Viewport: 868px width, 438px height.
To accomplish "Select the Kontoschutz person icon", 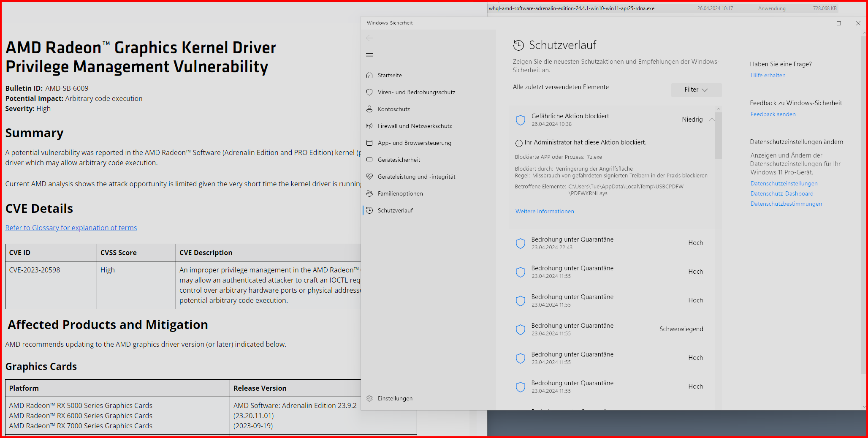I will 369,109.
